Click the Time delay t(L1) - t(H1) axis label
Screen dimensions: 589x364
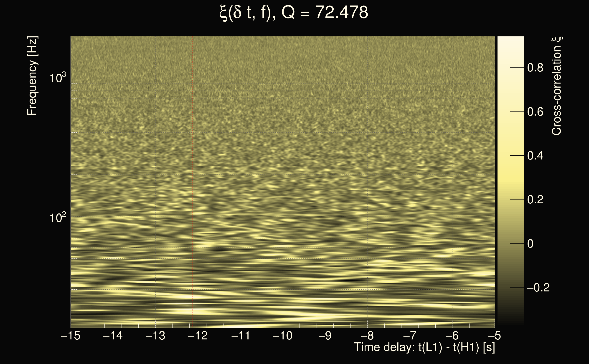pos(424,347)
